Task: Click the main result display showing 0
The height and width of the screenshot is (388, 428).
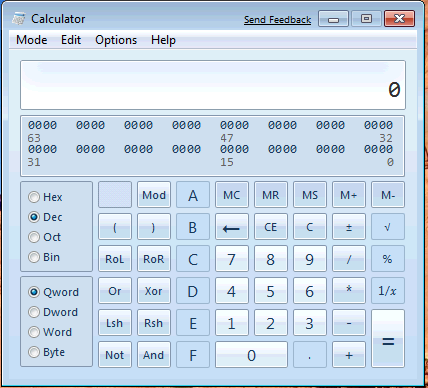Action: [213, 85]
